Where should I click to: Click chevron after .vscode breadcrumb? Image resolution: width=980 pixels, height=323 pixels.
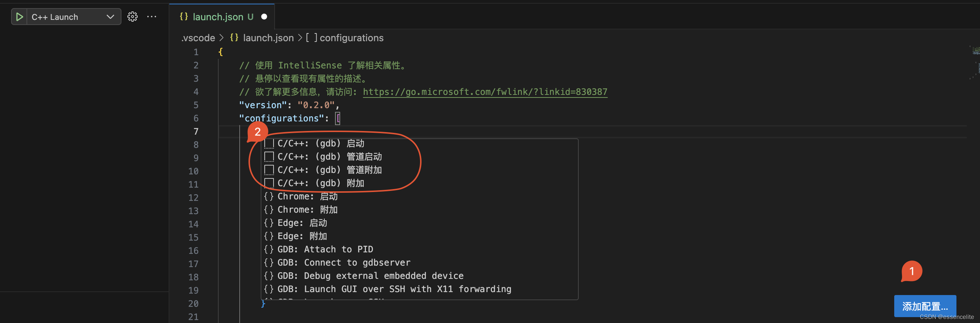click(221, 38)
